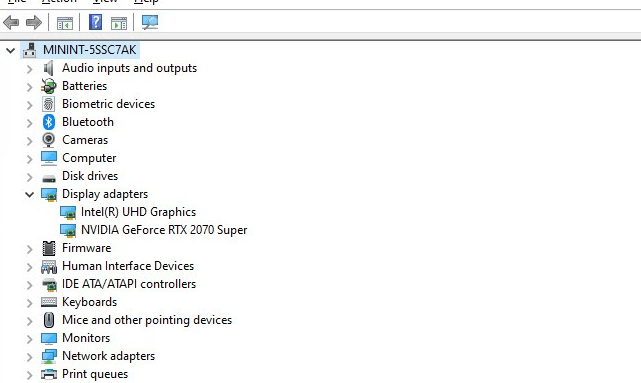Expand the Bluetooth node
The image size is (641, 383).
click(x=29, y=123)
